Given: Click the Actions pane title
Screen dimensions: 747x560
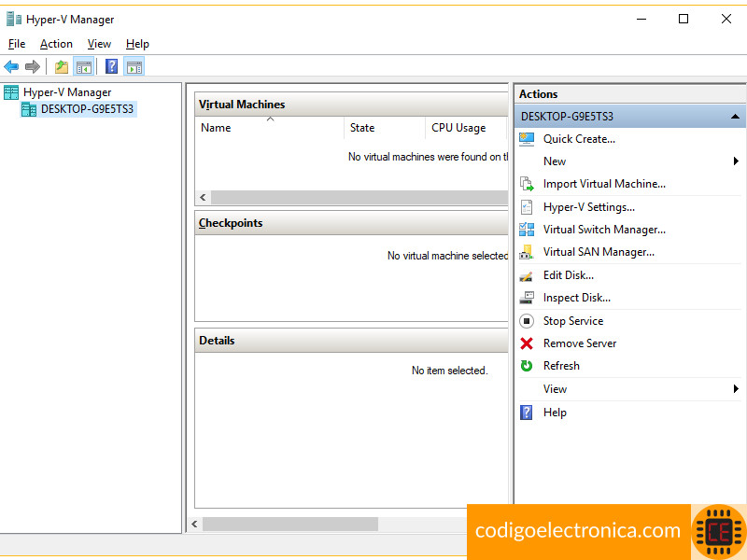Looking at the screenshot, I should coord(539,94).
